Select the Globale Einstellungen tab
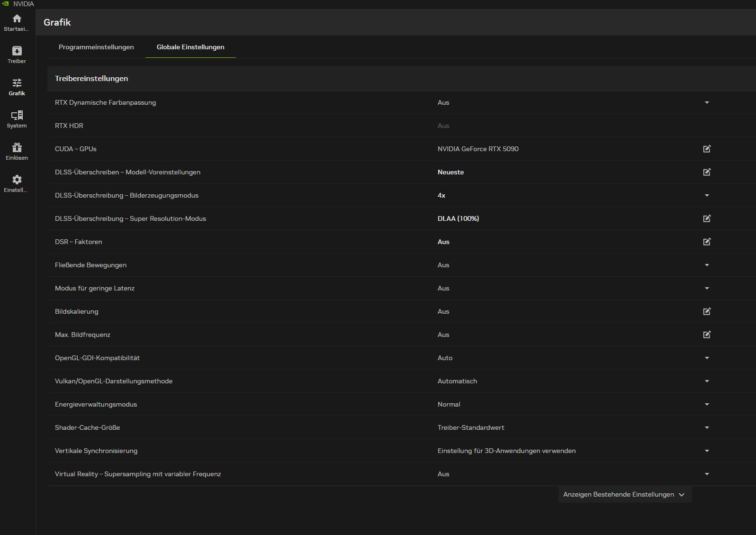Screen dimensions: 756x535 (x=190, y=47)
